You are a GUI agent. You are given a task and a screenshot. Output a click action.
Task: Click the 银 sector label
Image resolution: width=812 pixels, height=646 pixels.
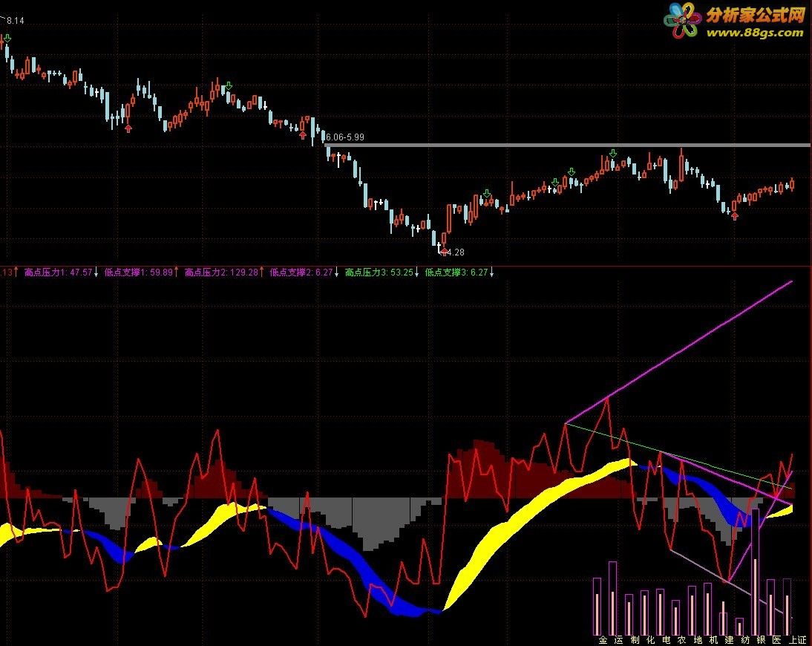pyautogui.click(x=762, y=640)
